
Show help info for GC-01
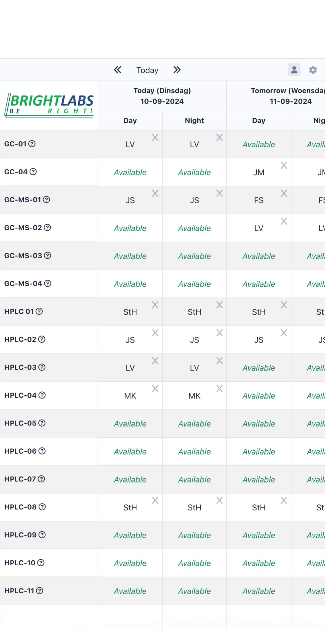32,144
